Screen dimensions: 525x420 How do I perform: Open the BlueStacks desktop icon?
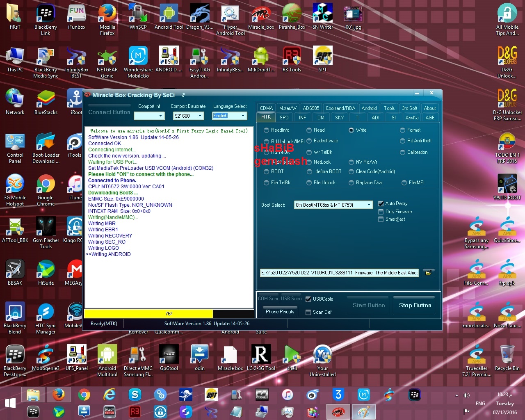click(x=46, y=102)
